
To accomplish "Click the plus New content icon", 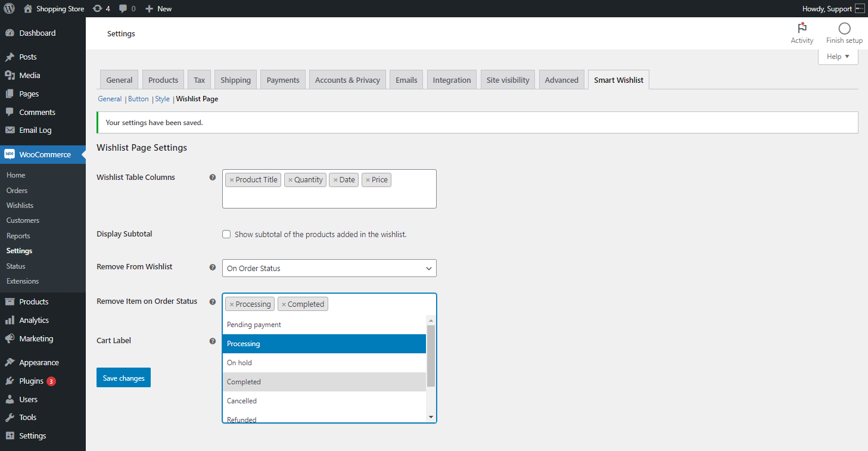I will (x=150, y=9).
